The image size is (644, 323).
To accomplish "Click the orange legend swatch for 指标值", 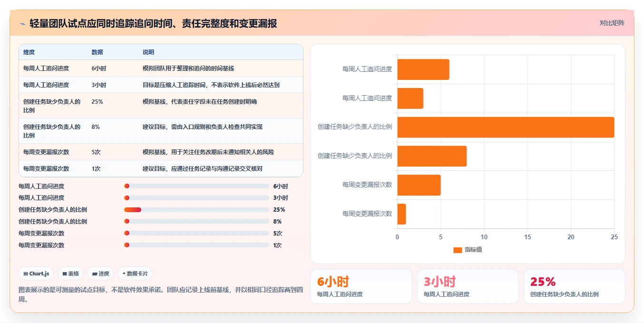I will [x=458, y=250].
